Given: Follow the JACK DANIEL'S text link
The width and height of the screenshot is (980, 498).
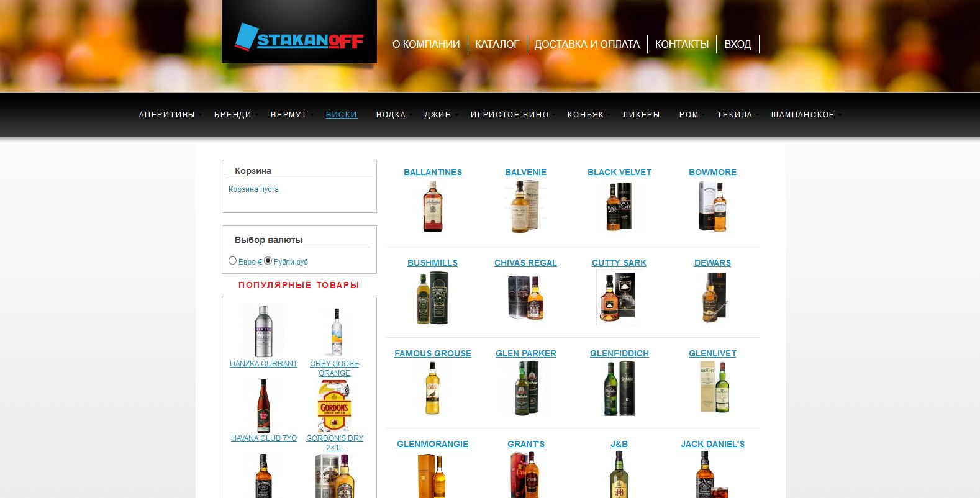Looking at the screenshot, I should click(x=712, y=444).
